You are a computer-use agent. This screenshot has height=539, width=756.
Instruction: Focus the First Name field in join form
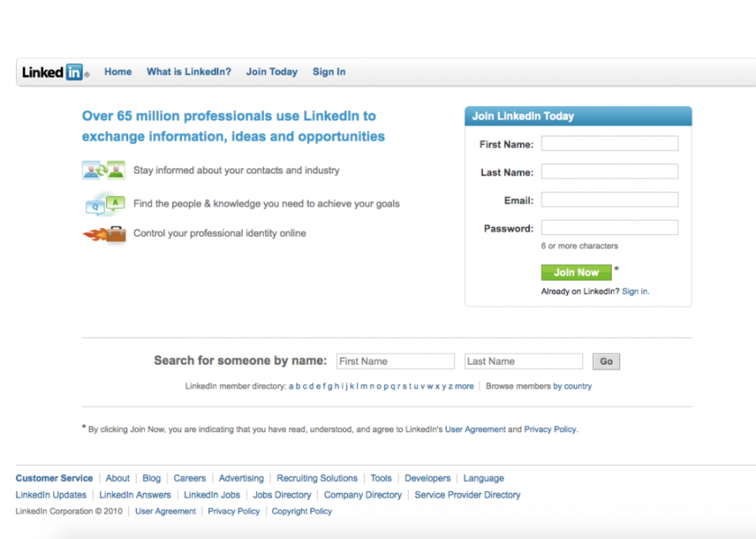click(609, 143)
